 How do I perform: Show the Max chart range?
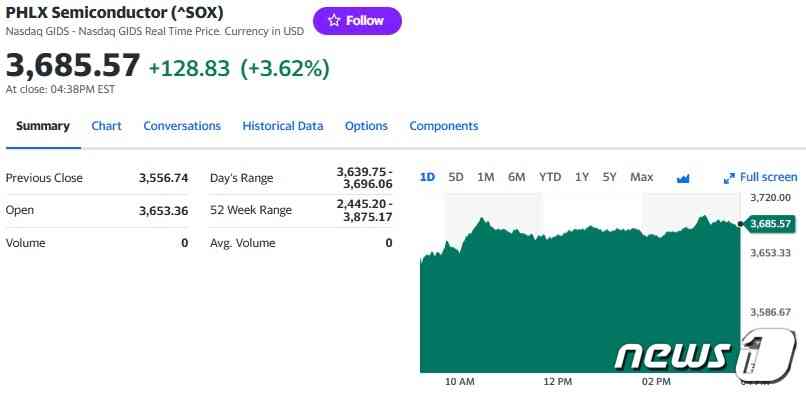tap(642, 177)
